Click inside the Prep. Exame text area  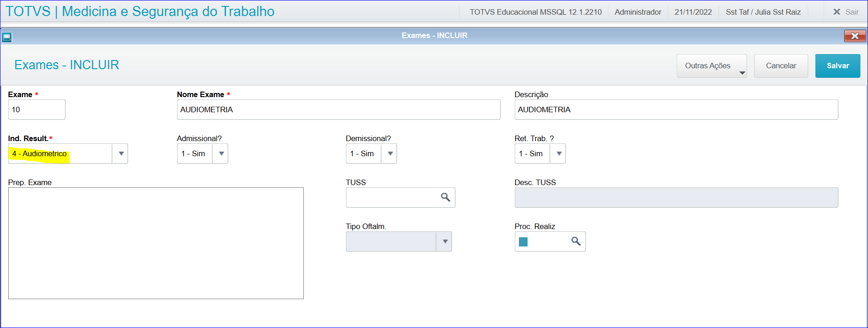coord(156,243)
